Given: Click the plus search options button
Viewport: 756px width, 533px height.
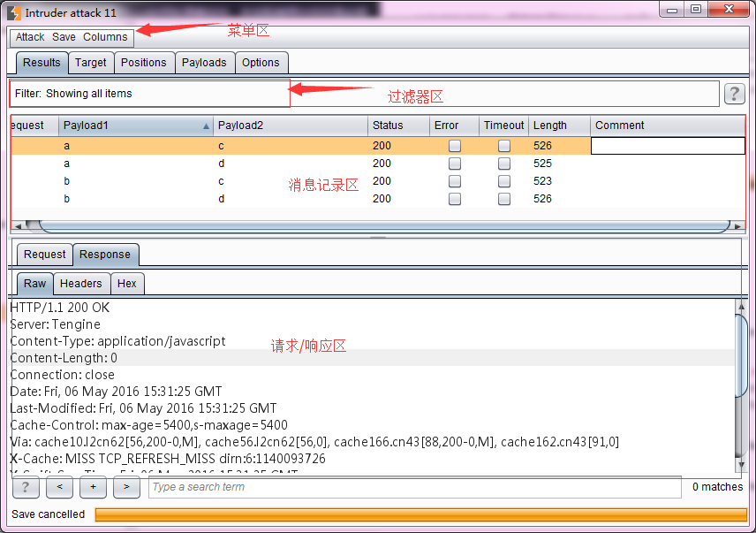Looking at the screenshot, I should (x=93, y=487).
